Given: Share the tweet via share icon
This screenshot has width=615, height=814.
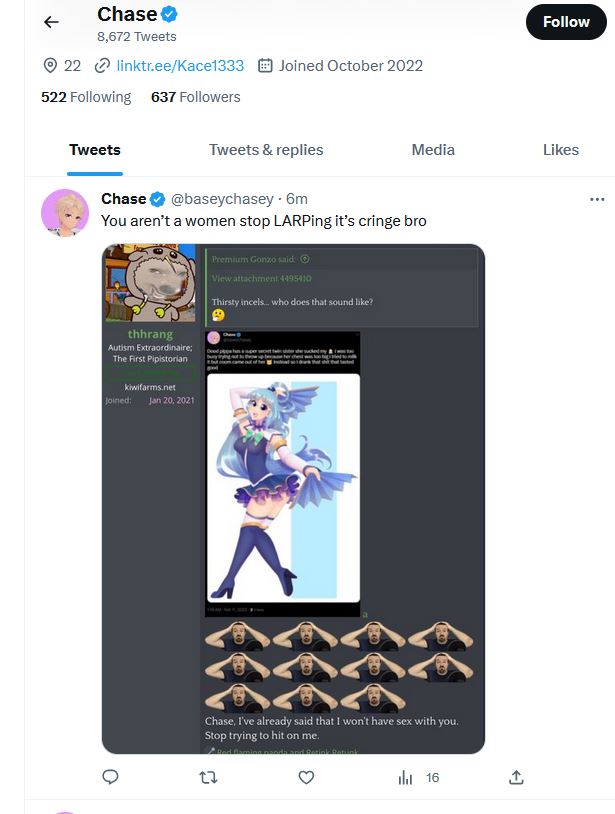Looking at the screenshot, I should 516,777.
